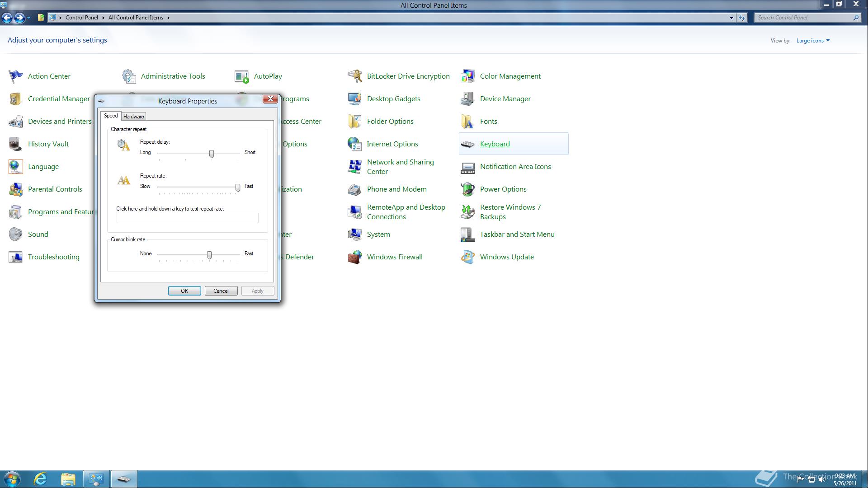Open Windows Explorer from the taskbar
This screenshot has height=488, width=868.
68,479
